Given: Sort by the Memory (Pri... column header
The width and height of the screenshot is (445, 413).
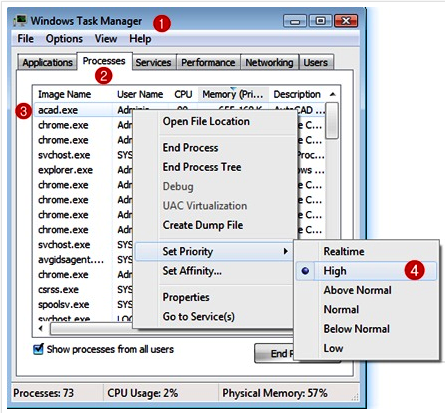Looking at the screenshot, I should [233, 94].
